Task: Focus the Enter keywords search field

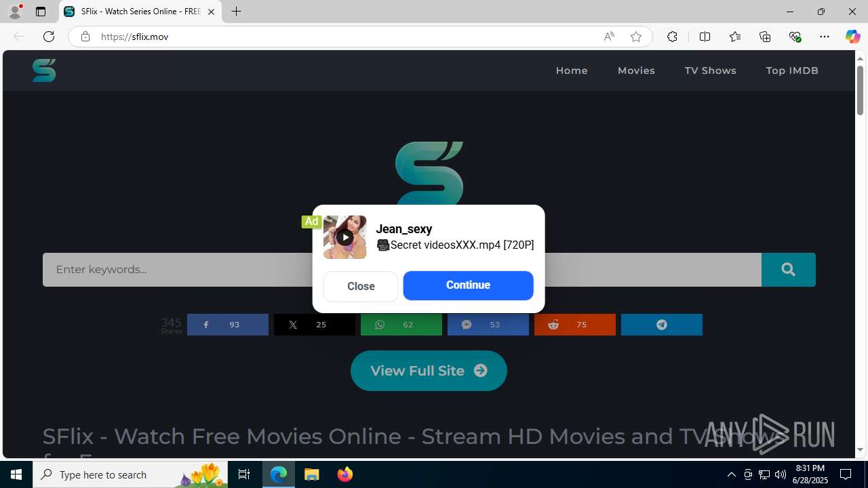Action: [401, 270]
